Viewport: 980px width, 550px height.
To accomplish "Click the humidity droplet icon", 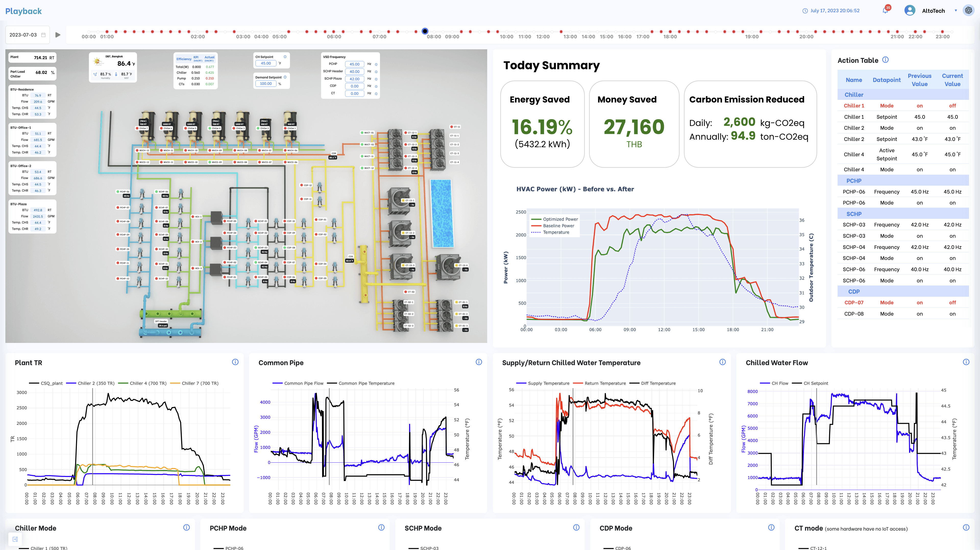I will (95, 74).
